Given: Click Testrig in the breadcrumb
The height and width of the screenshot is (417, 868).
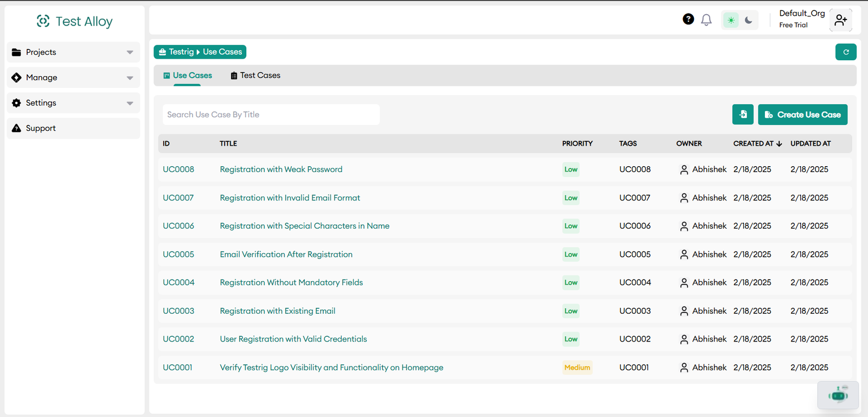Looking at the screenshot, I should 181,52.
